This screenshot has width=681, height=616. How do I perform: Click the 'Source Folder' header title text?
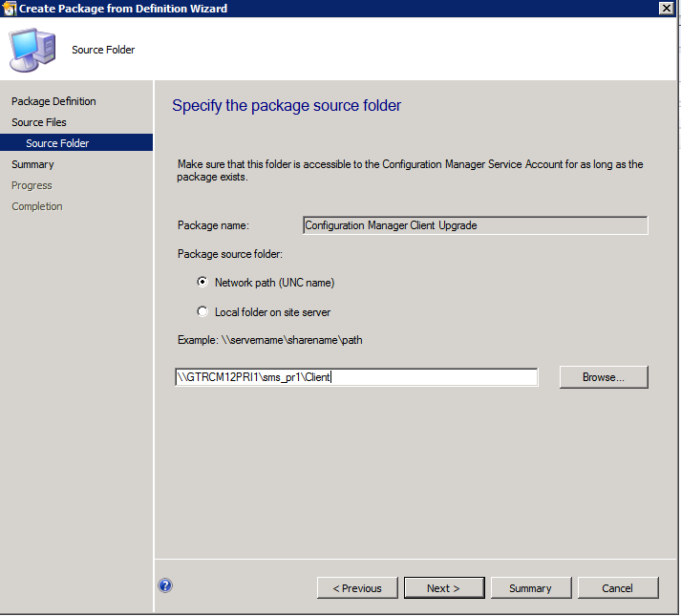click(103, 50)
